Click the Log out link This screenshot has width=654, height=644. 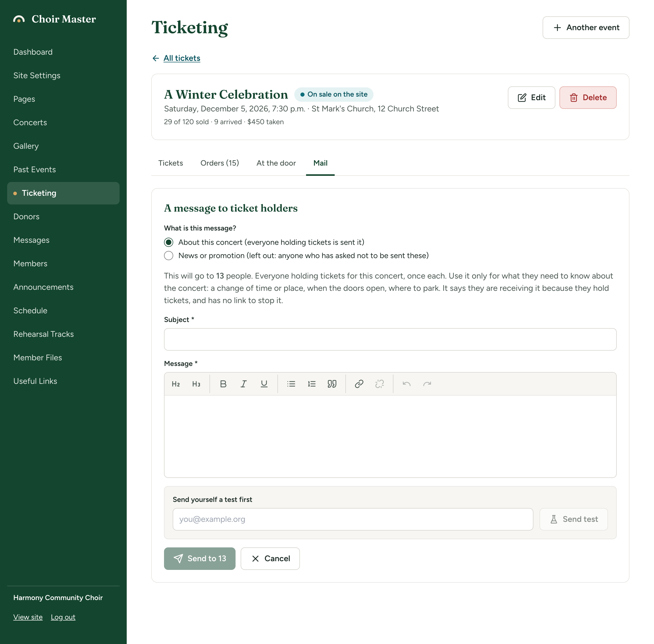(63, 617)
